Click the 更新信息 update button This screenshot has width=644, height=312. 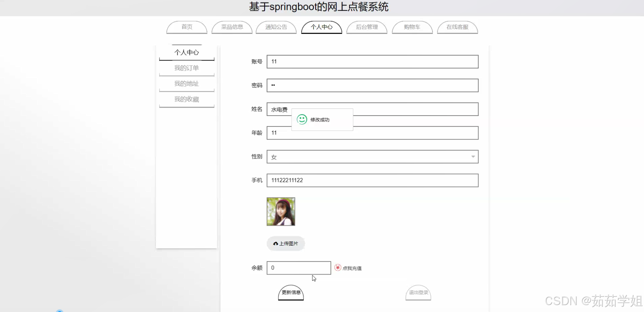291,293
